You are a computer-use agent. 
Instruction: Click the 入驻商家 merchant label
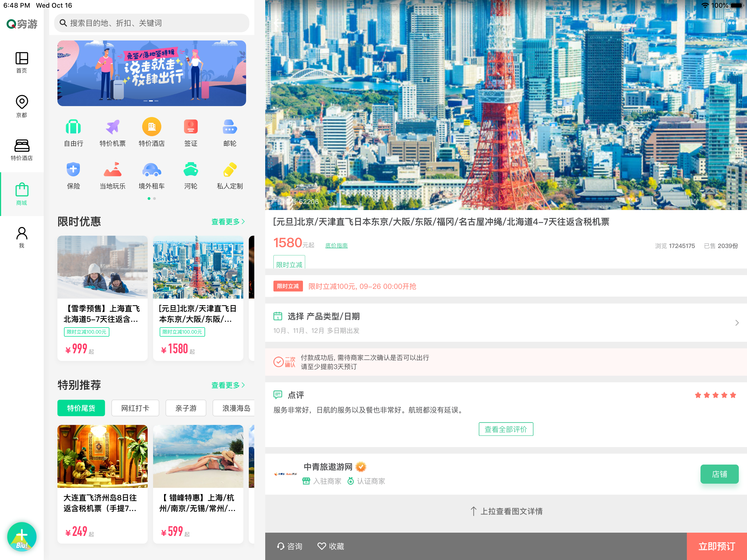tap(322, 481)
